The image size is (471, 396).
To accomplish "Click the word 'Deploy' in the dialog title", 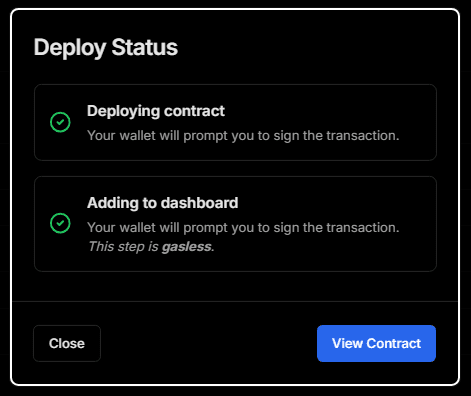I will pos(70,48).
